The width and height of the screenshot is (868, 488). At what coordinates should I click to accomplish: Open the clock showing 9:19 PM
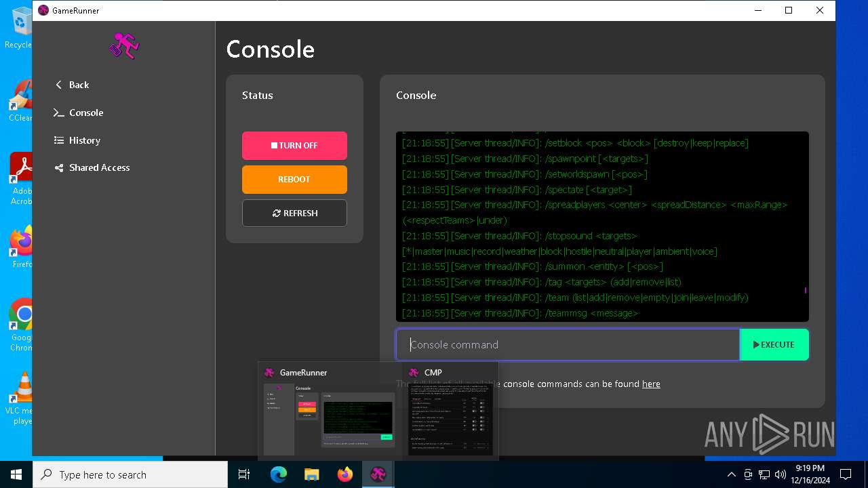coord(810,474)
